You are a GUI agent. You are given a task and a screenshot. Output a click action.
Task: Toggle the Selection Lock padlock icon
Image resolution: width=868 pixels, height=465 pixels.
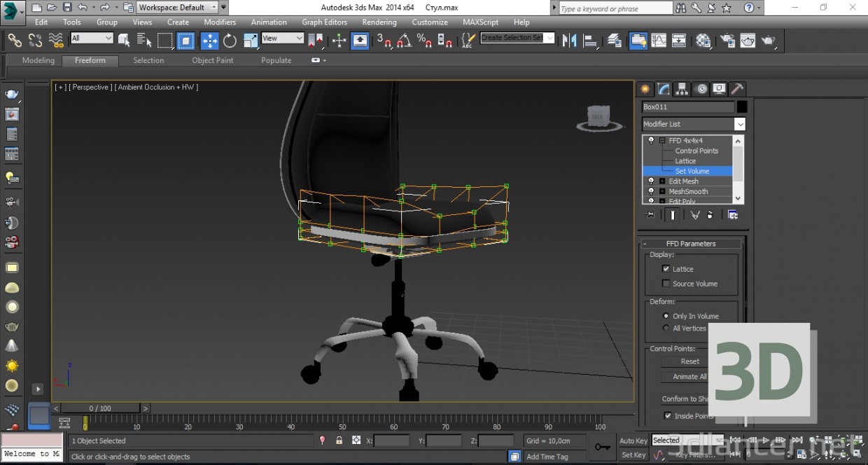point(339,440)
